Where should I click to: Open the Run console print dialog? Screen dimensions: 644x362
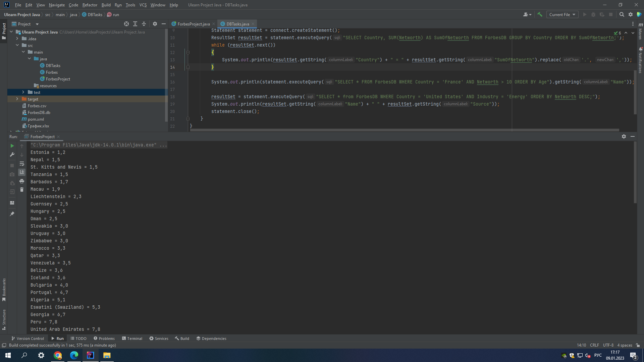[x=22, y=181]
